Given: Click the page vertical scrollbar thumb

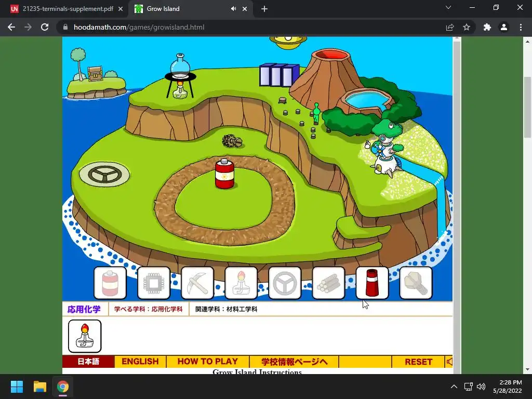Looking at the screenshot, I should 527,107.
